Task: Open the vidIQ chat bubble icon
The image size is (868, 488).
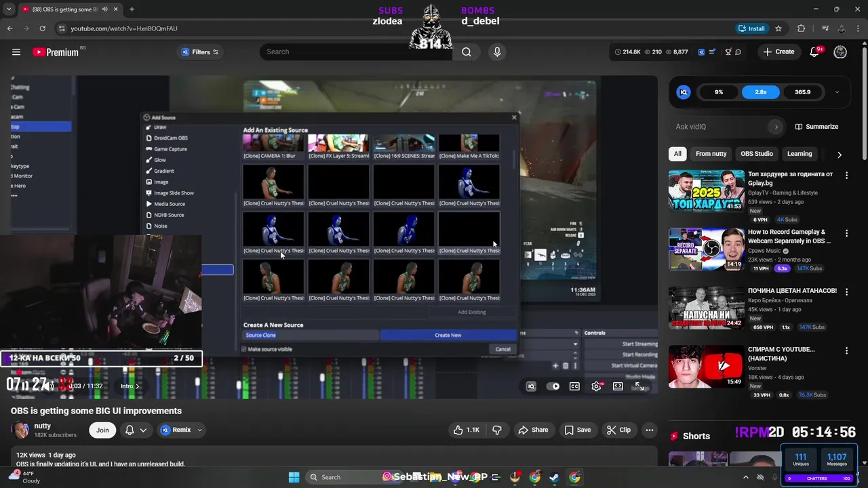Action: click(x=738, y=52)
